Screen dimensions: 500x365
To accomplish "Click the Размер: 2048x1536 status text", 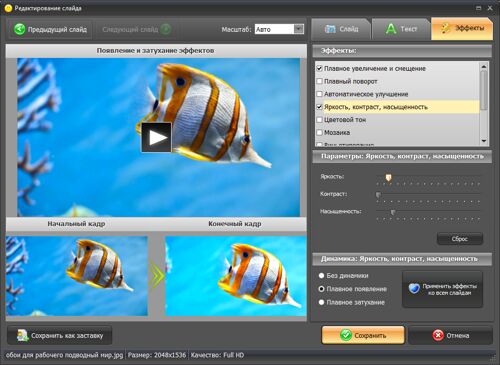I will (x=157, y=355).
